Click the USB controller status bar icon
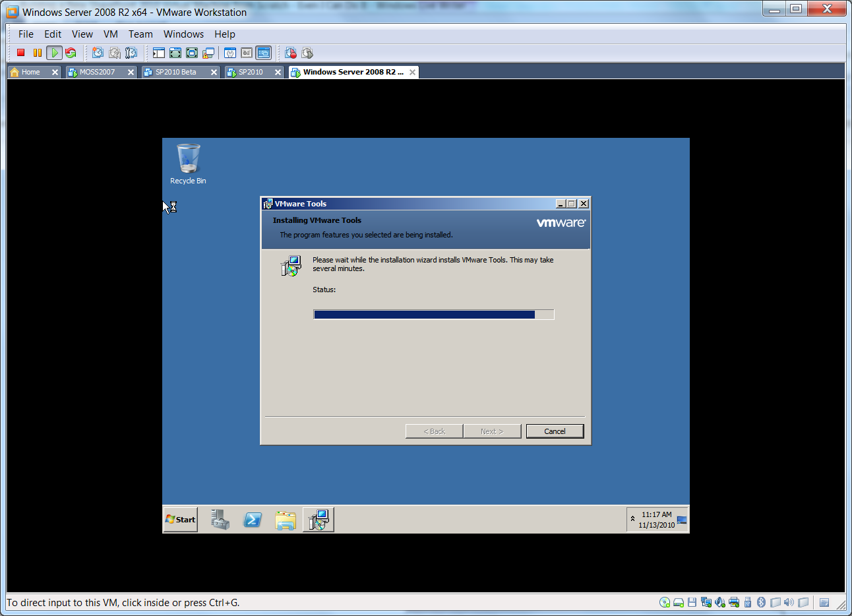Viewport: 852px width, 616px height. point(748,602)
